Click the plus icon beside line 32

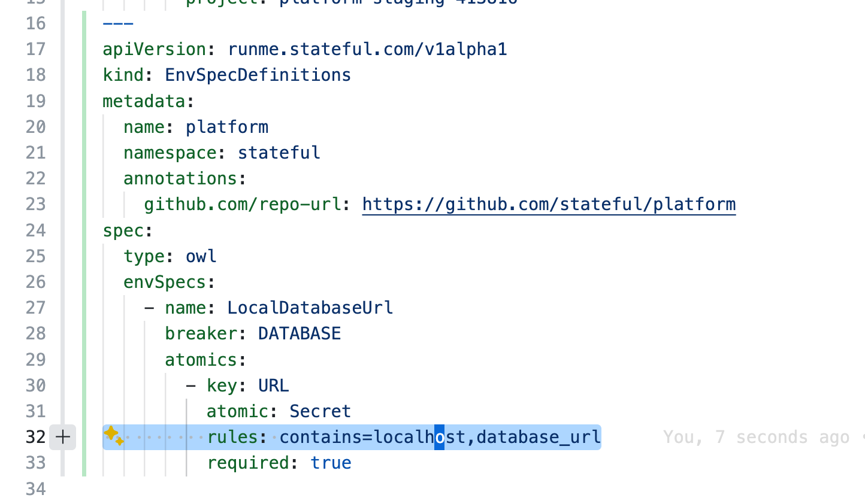coord(62,437)
